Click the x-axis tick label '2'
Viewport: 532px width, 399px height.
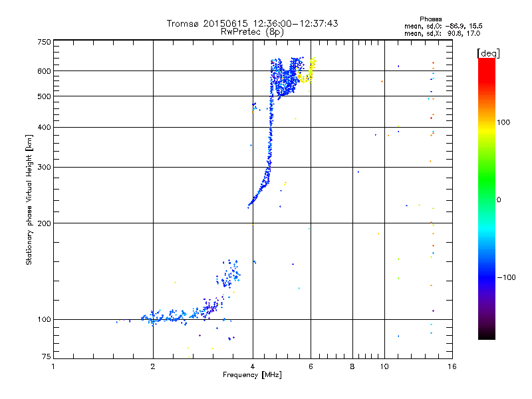coord(153,366)
